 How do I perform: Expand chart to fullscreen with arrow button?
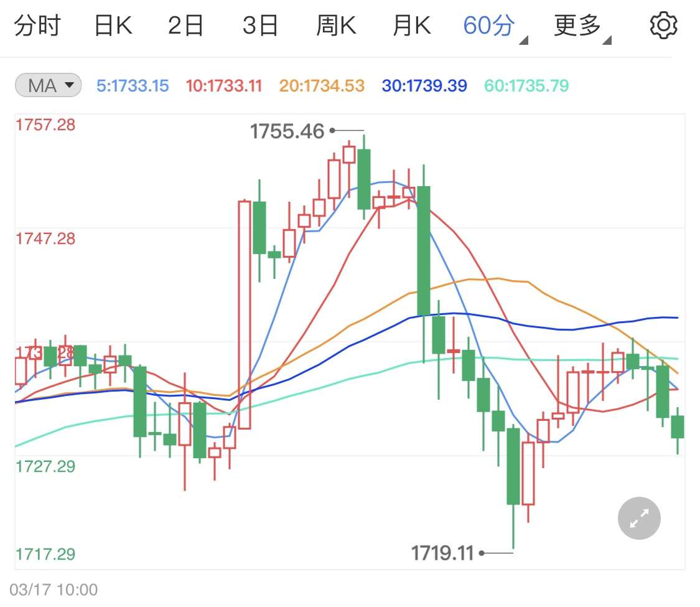coord(639,518)
